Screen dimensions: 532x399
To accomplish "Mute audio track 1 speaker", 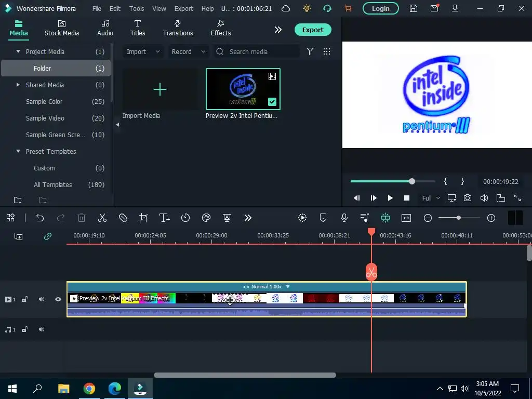I will (42, 329).
